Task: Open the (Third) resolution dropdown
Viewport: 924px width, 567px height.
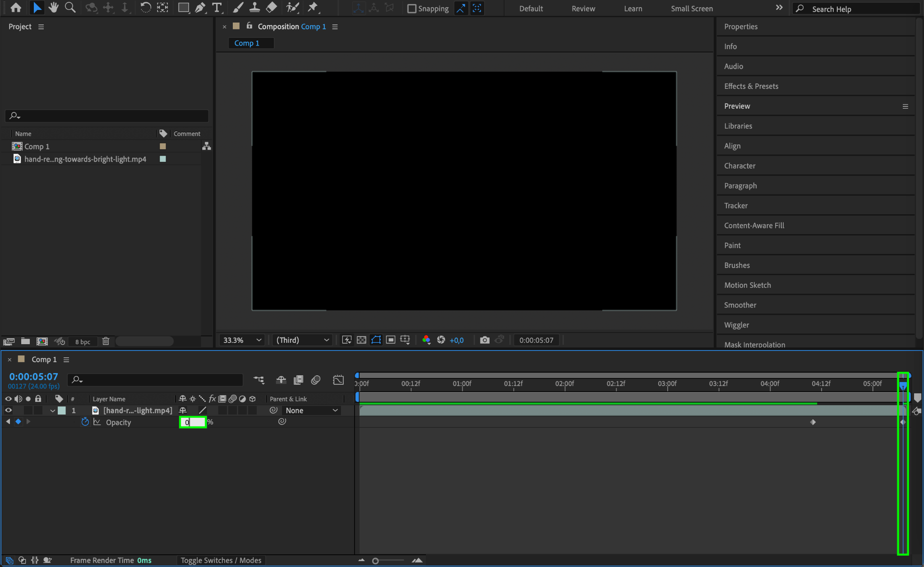Action: click(x=302, y=340)
